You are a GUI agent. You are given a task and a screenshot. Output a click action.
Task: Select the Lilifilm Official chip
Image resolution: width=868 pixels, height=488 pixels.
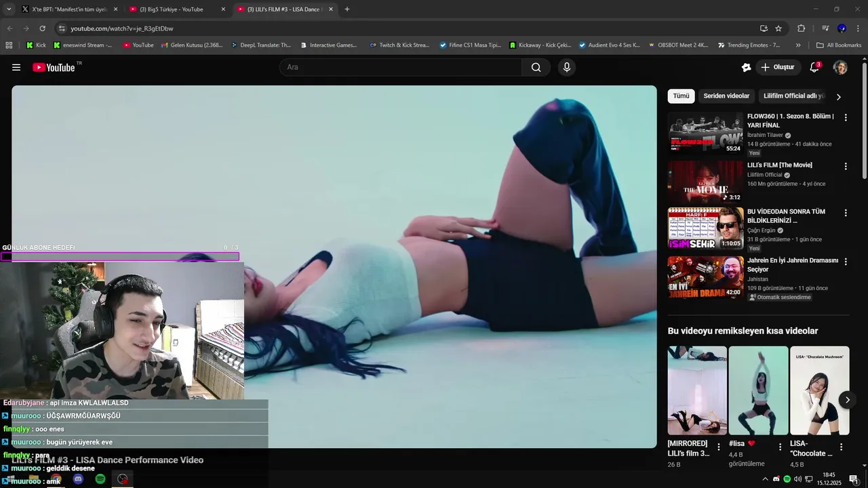793,96
